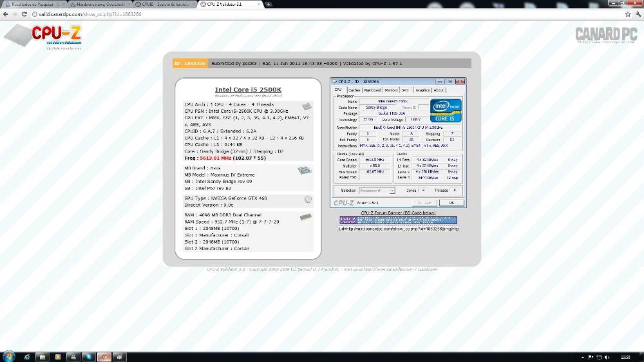Select the About tab in CPU-Z
Screen dimensions: 644x362
439,90
